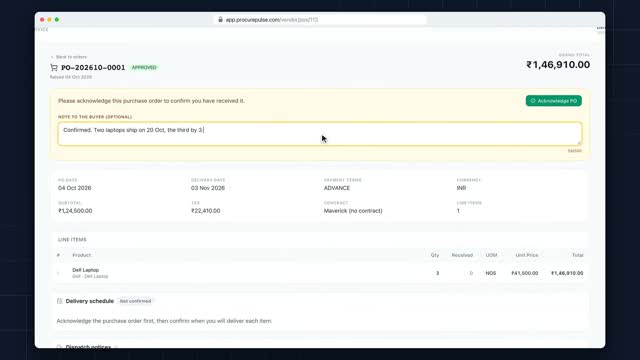Click the acknowledge icon inside the Acknowledge PO button

(x=533, y=101)
